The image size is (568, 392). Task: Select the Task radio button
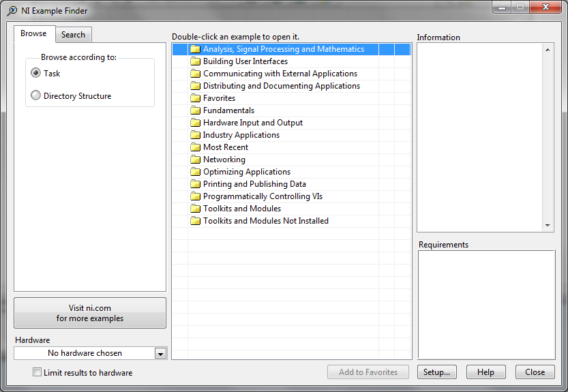[x=35, y=73]
